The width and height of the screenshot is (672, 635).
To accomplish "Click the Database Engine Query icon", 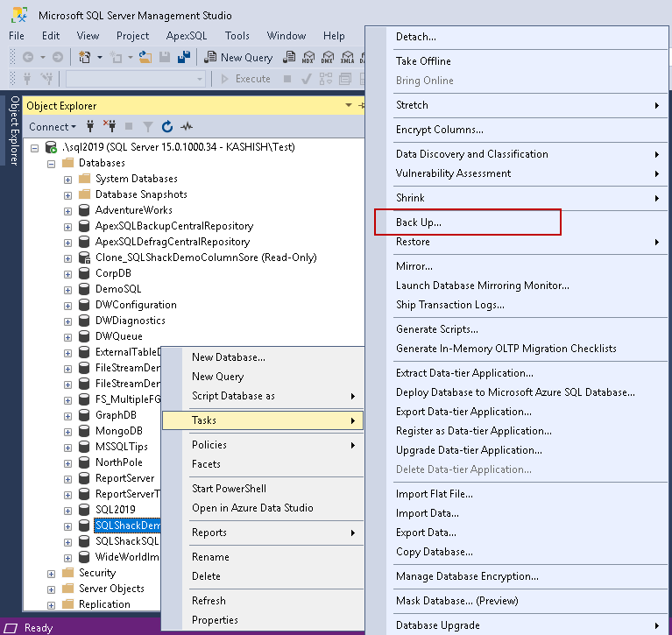I will point(289,58).
